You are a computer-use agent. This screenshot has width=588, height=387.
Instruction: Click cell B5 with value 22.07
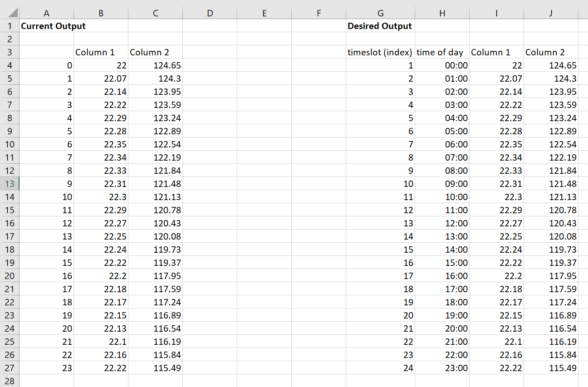point(101,78)
